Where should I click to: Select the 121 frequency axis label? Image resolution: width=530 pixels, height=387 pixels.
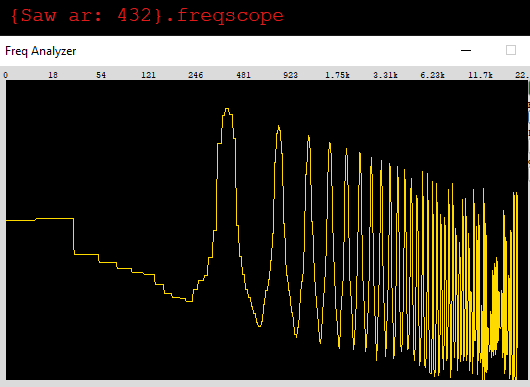tap(148, 75)
